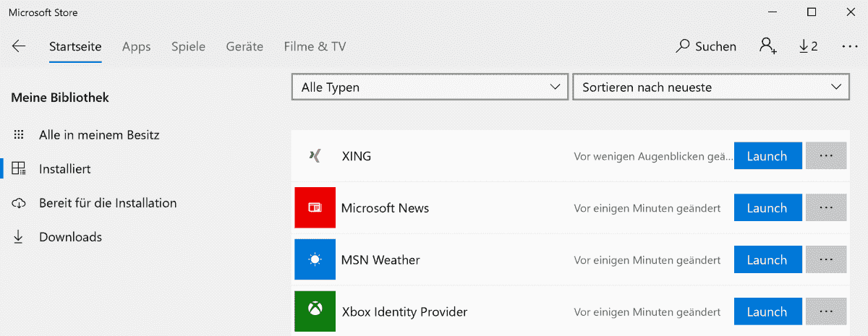Minimize the Microsoft Store window
The width and height of the screenshot is (868, 336).
(772, 12)
